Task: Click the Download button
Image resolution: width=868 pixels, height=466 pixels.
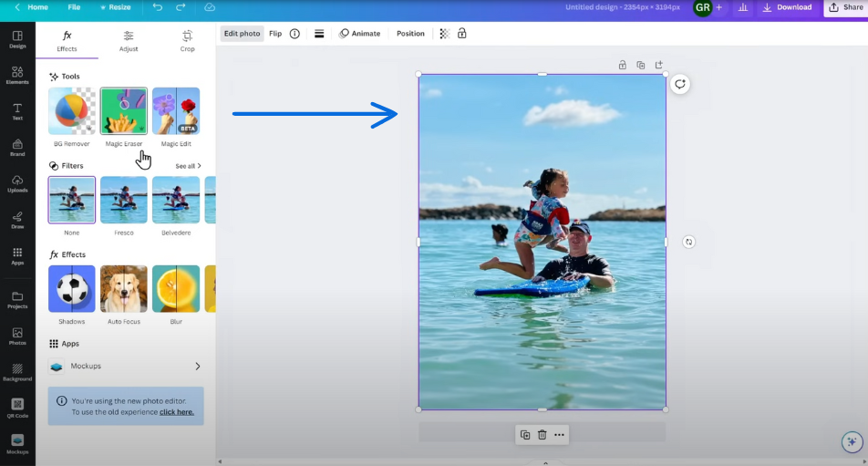Action: pos(787,7)
